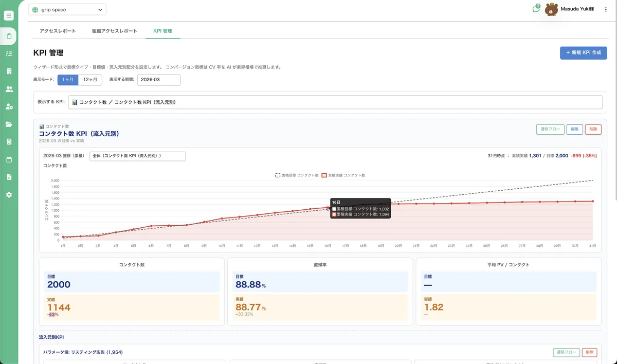Open the checklist tasks sidebar icon
The width and height of the screenshot is (617, 364).
pos(9,53)
